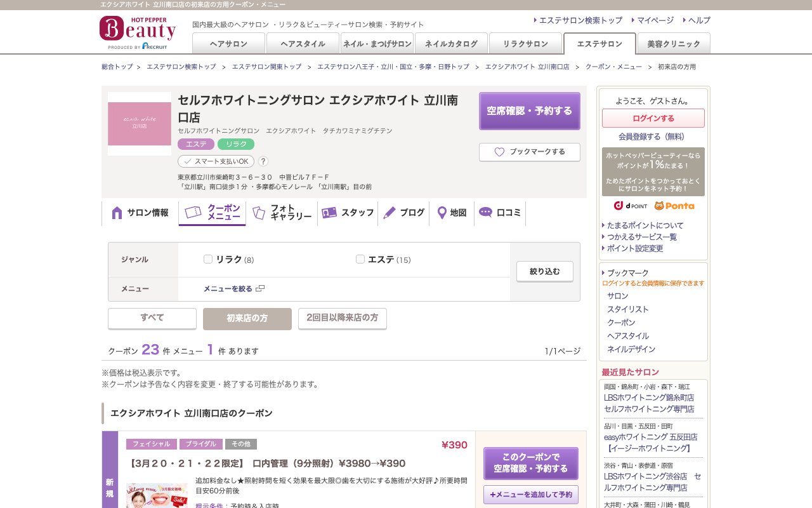The height and width of the screenshot is (508, 812).
Task: Click the question mark icon near スマート支払いOK
Action: point(263,161)
